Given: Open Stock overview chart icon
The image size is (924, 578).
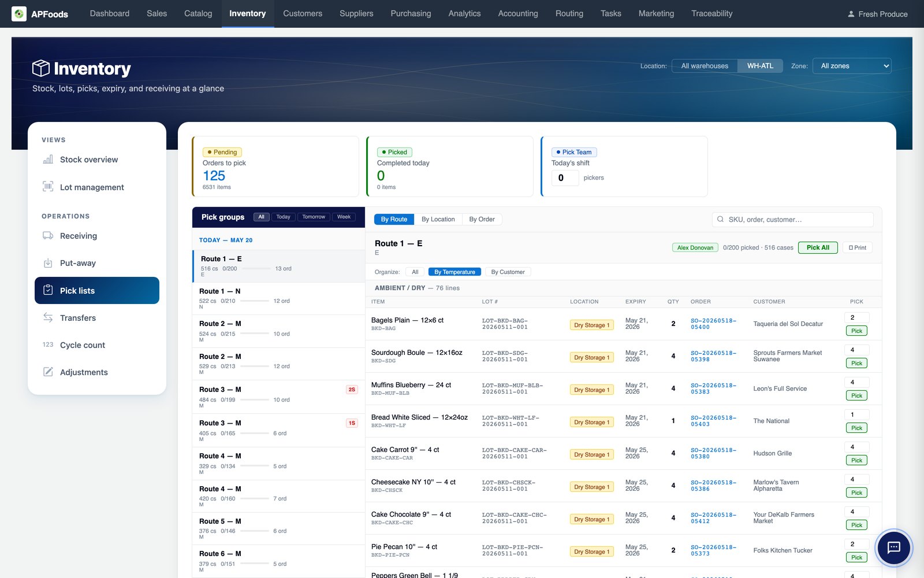Looking at the screenshot, I should pyautogui.click(x=48, y=160).
